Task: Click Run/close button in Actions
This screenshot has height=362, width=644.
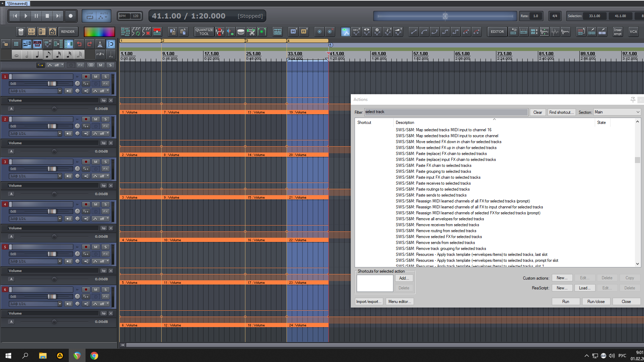Action: click(x=596, y=302)
